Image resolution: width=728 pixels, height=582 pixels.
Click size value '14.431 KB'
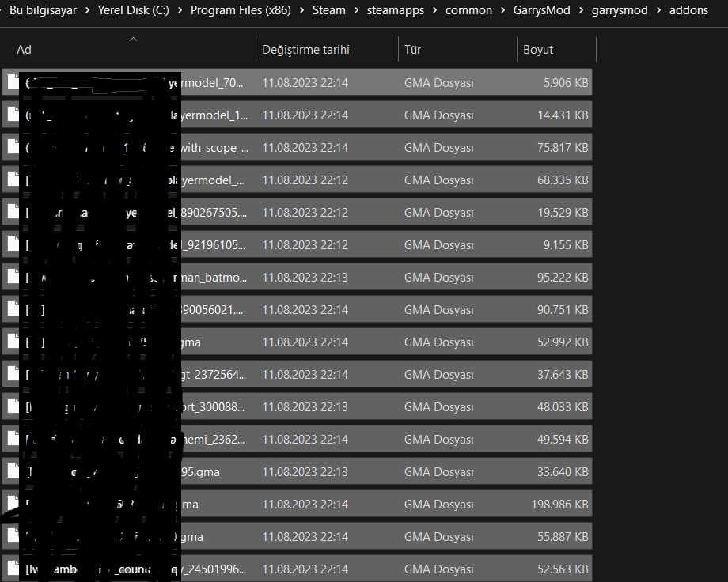click(x=563, y=115)
